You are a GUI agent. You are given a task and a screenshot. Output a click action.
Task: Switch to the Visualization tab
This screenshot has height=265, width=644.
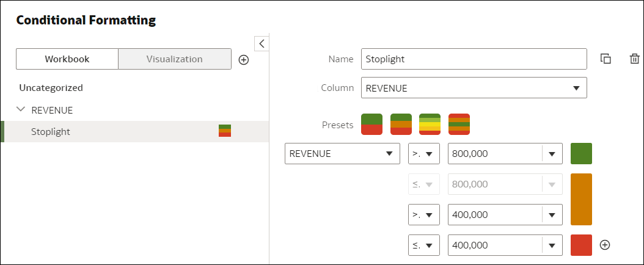(x=174, y=59)
